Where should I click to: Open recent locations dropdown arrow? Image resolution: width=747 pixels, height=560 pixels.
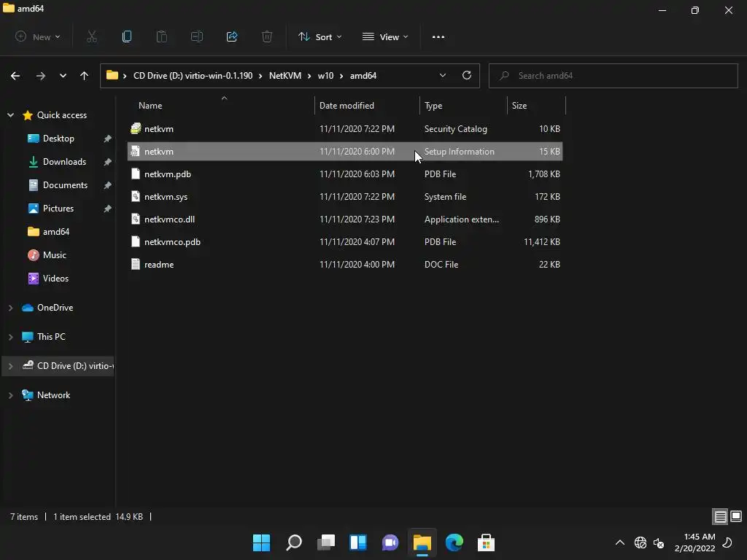tap(63, 76)
